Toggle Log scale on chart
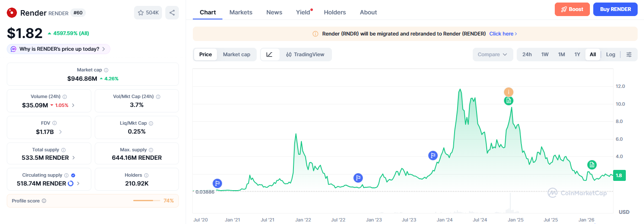This screenshot has height=224, width=644. pyautogui.click(x=611, y=55)
